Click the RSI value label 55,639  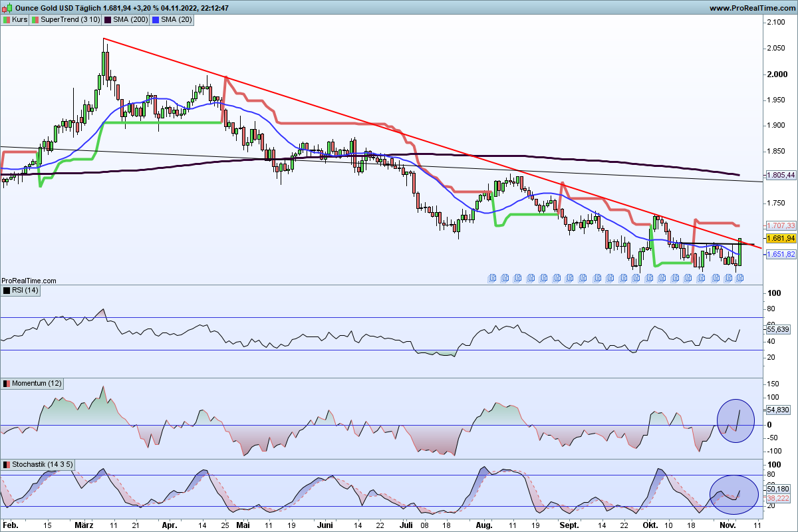click(778, 329)
